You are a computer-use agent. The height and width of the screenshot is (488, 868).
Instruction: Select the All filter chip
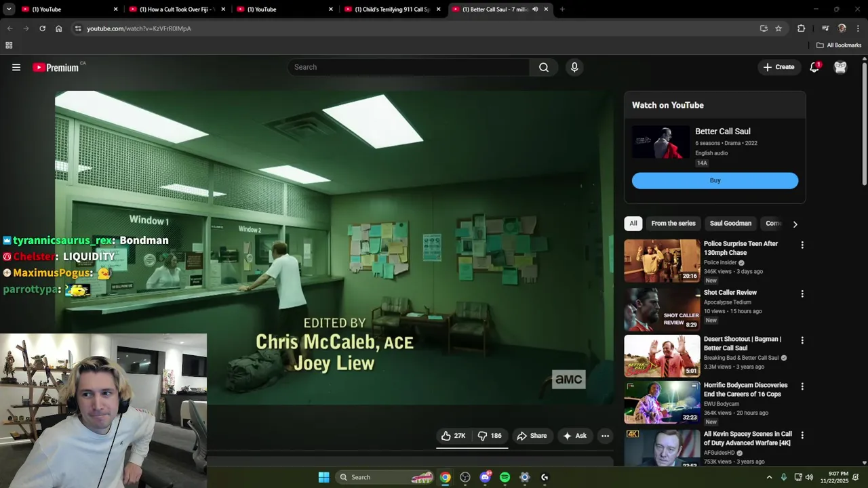(x=633, y=224)
